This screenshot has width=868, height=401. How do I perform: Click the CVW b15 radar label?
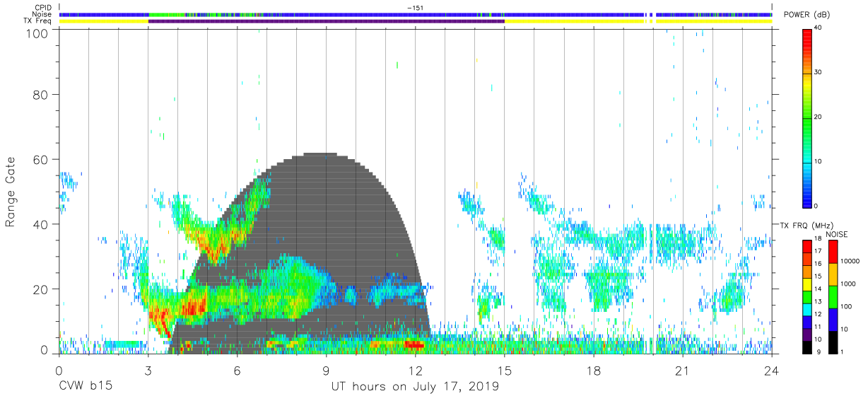pyautogui.click(x=86, y=387)
